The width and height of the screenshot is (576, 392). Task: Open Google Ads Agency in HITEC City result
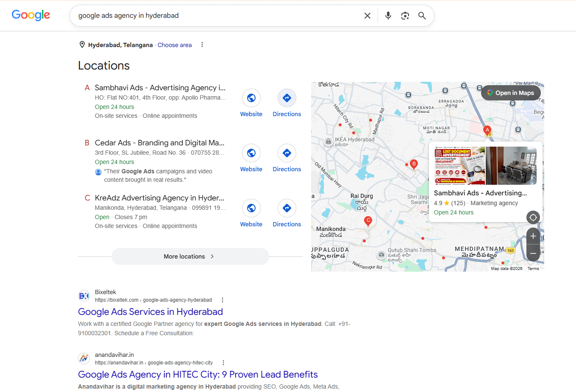tap(198, 375)
